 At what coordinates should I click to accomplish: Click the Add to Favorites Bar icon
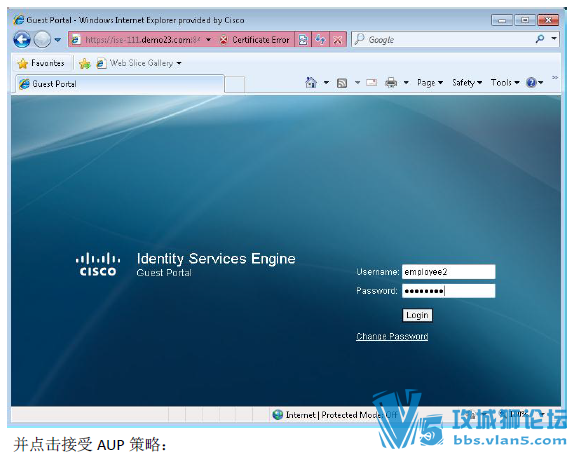[85, 63]
